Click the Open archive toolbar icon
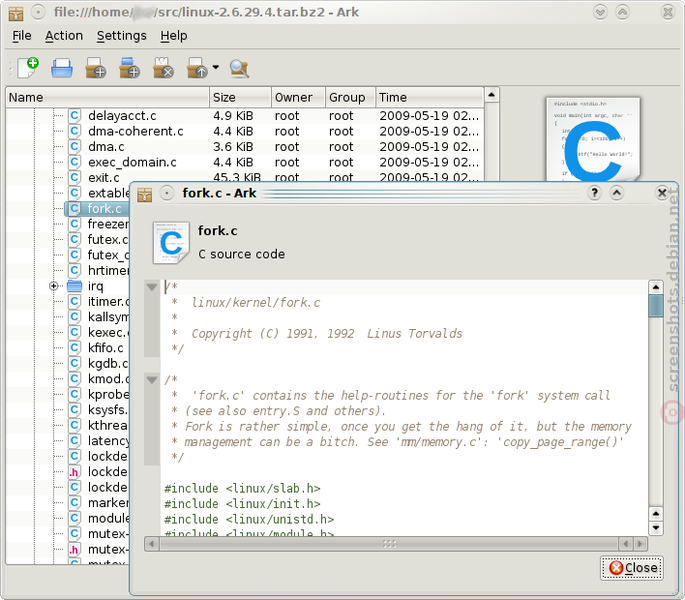 [62, 68]
